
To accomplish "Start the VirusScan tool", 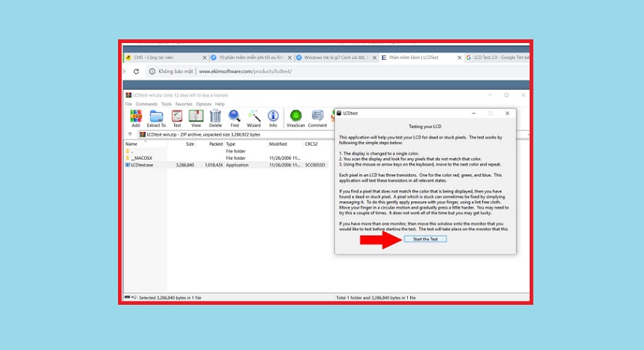I will click(x=295, y=117).
